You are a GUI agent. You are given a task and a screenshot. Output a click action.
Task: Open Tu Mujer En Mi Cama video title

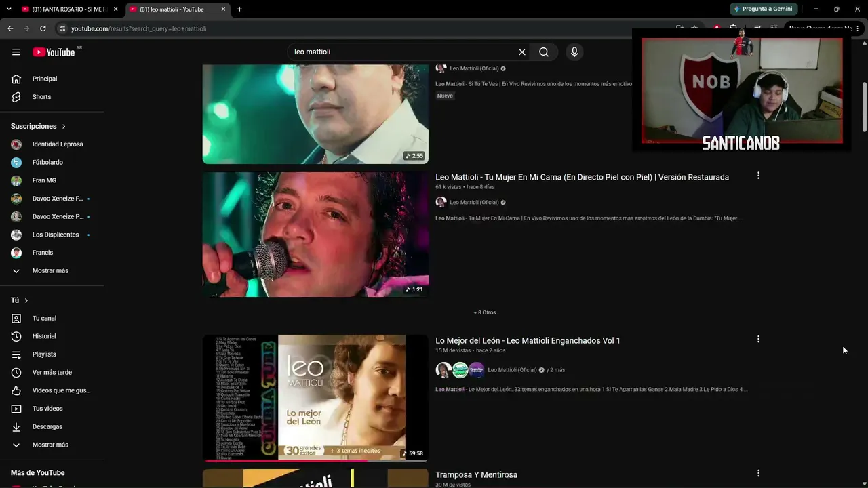click(x=582, y=177)
